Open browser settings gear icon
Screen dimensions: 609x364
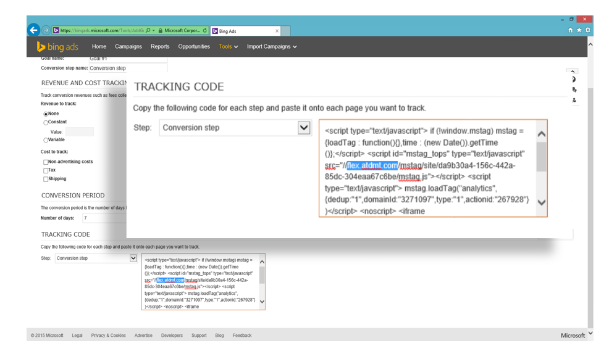click(x=587, y=30)
